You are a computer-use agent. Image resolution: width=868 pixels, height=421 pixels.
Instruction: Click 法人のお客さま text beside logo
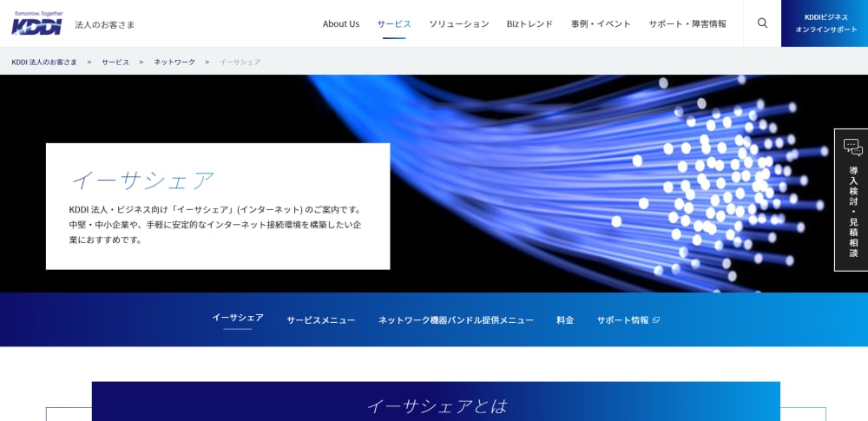(x=105, y=25)
